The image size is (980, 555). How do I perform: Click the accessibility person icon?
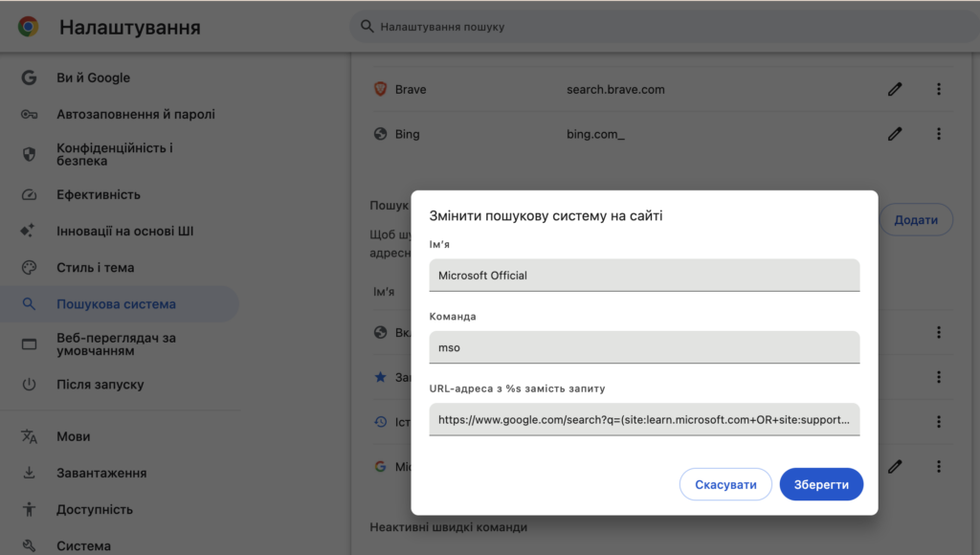click(29, 509)
